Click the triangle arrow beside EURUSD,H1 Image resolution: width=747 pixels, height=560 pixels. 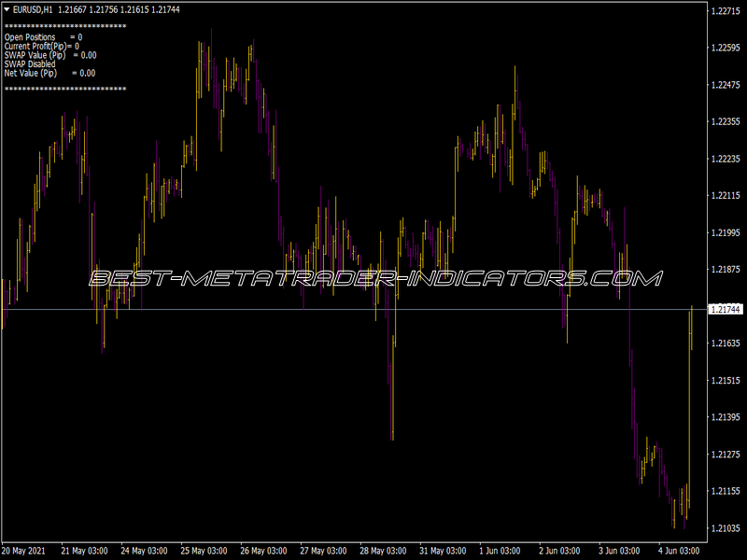tap(7, 9)
